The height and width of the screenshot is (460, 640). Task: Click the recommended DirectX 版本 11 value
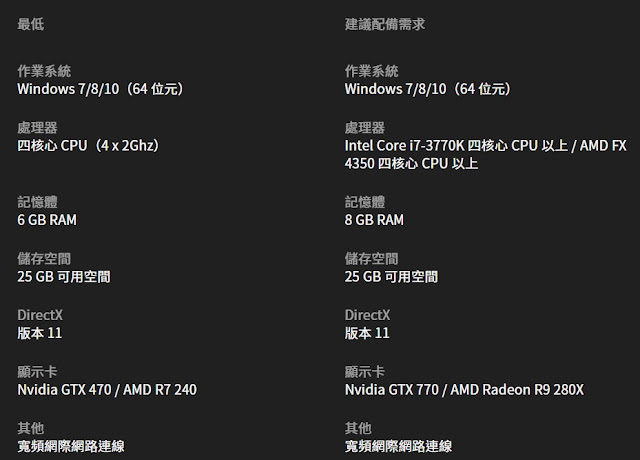[x=367, y=333]
